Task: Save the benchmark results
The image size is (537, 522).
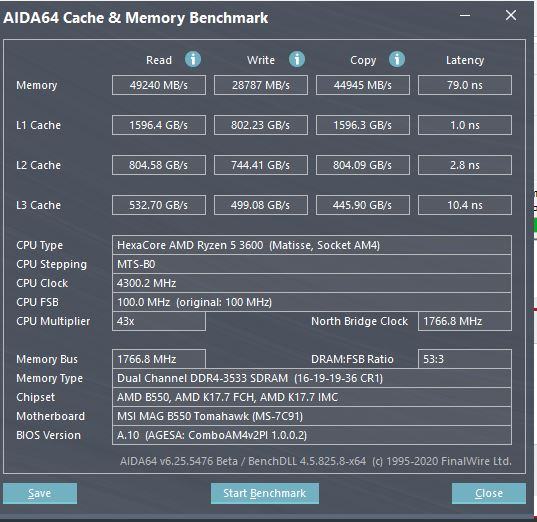Action: (40, 493)
